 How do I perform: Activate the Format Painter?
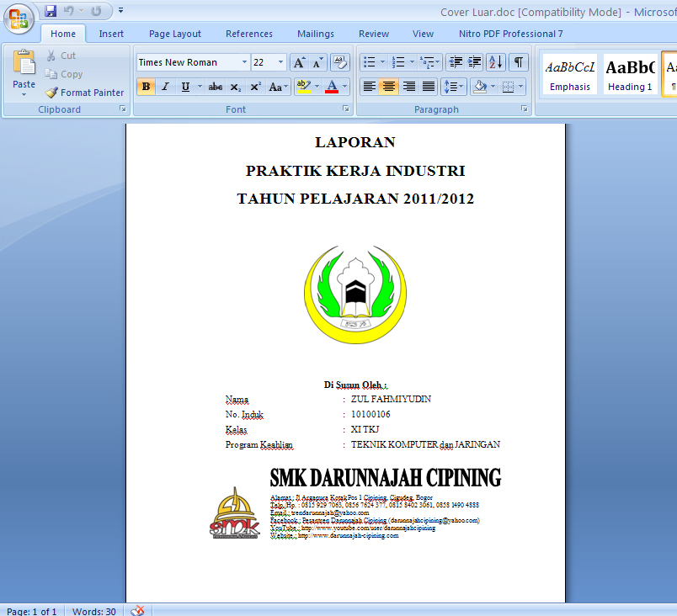[84, 93]
